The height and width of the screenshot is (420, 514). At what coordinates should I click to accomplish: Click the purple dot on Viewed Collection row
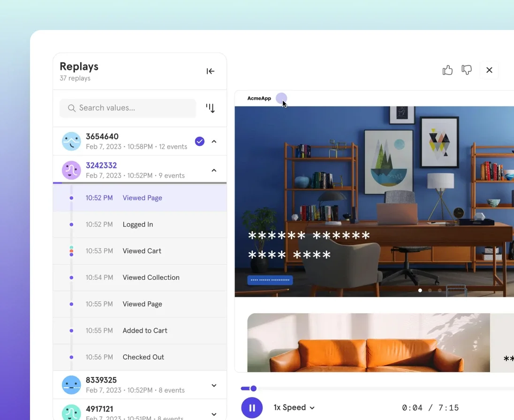(71, 277)
